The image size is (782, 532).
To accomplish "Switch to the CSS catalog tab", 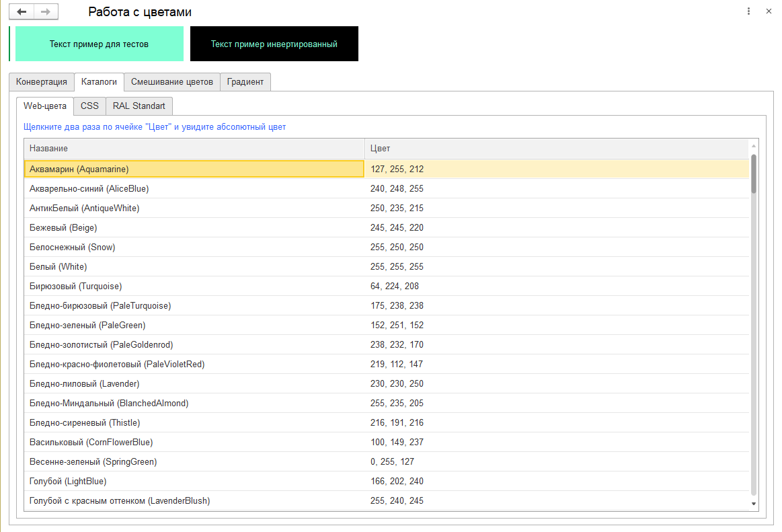I will coord(89,106).
